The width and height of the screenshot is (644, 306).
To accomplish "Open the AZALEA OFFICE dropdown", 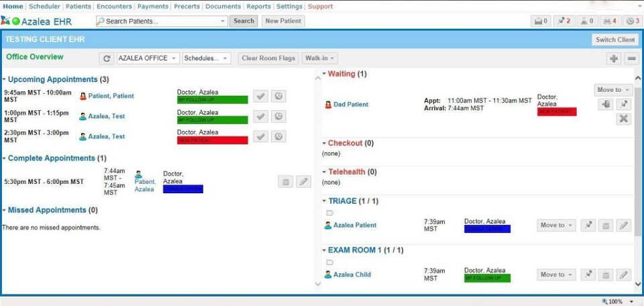I will [148, 58].
